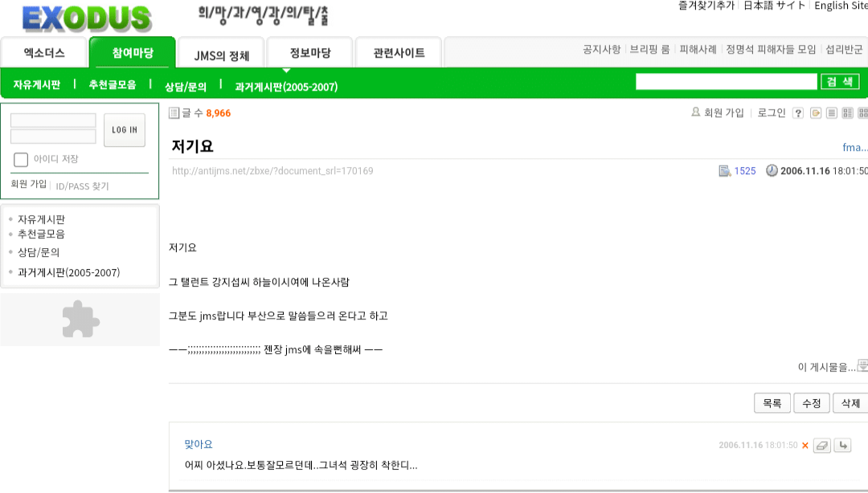Open the help question mark icon

[798, 113]
